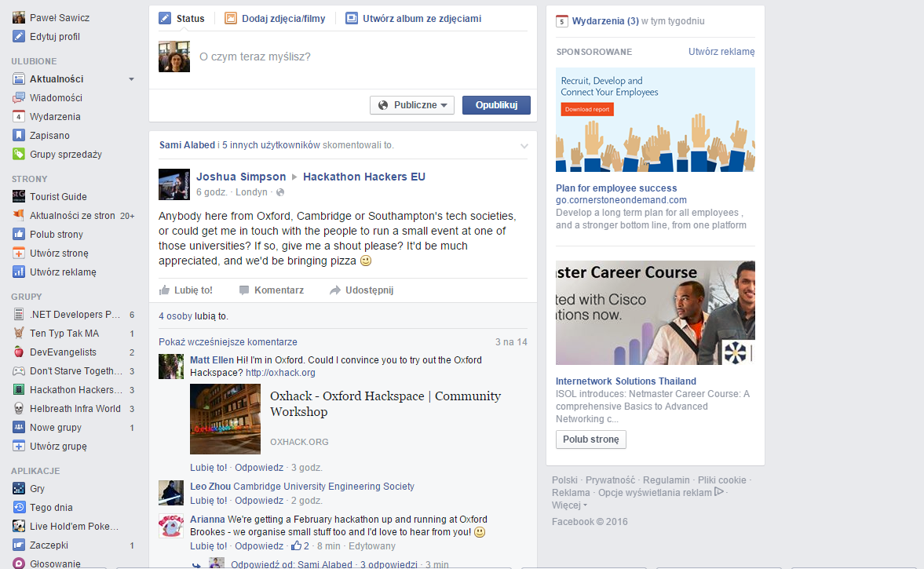The height and width of the screenshot is (569, 924).
Task: Open Wiadomości messages icon in sidebar
Action: (19, 98)
